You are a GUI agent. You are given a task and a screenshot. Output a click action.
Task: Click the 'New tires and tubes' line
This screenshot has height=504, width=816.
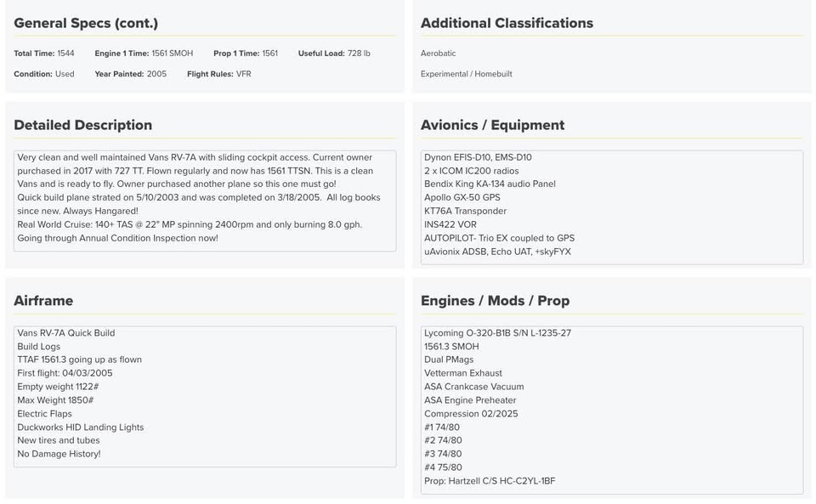[x=59, y=440]
